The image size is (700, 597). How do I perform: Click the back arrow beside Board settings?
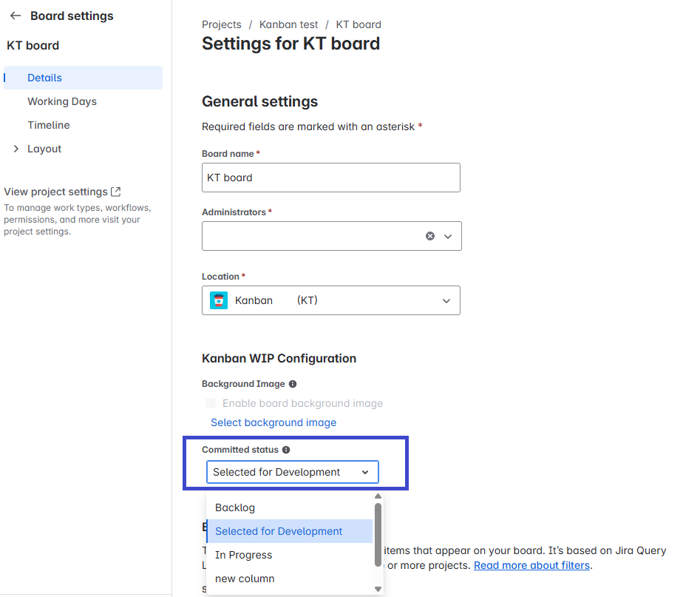pos(15,16)
